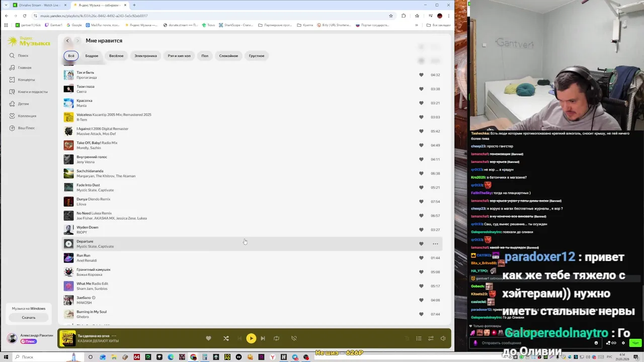Toggle shuffle in the player bar
The height and width of the screenshot is (362, 644).
tap(226, 338)
